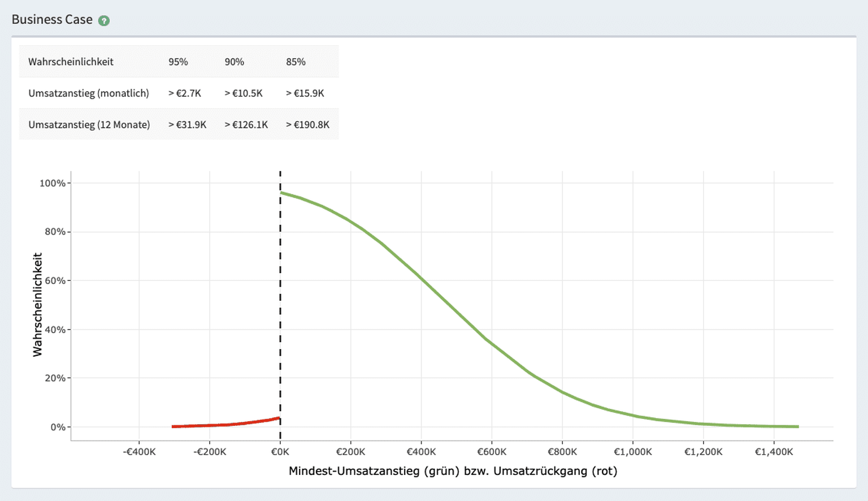Viewport: 868px width, 501px height.
Task: Click the x-axis title 'Mindest-Umsatzanstieg (grün)…'
Action: click(453, 471)
